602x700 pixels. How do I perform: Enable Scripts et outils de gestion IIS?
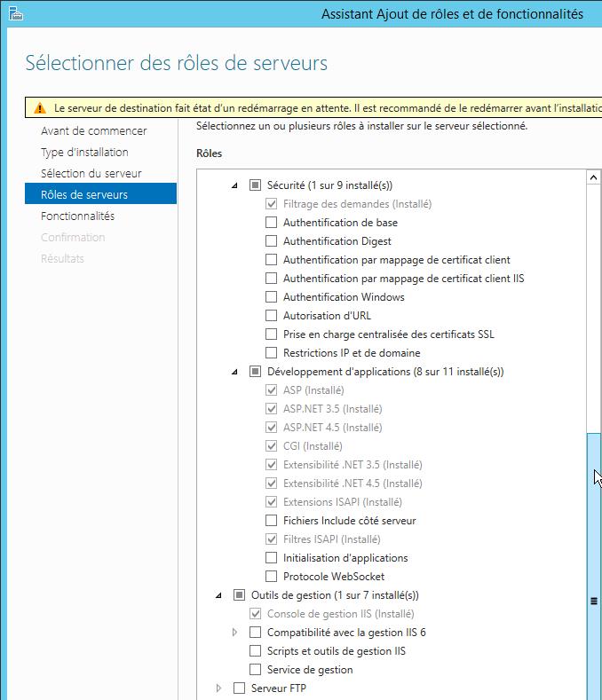pyautogui.click(x=255, y=651)
